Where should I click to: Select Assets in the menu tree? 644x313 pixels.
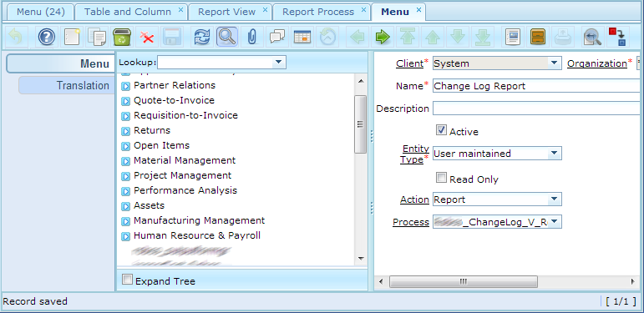(149, 205)
